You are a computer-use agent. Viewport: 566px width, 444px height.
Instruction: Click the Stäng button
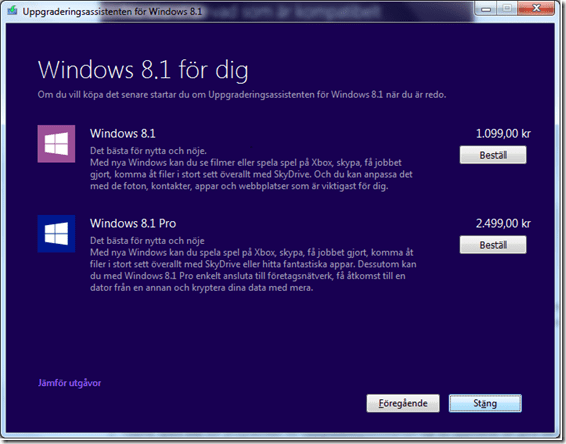(x=485, y=403)
